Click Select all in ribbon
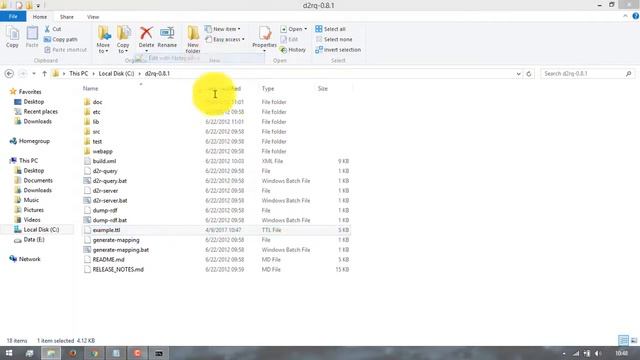Screen dimensions: 640x360 (x=331, y=29)
